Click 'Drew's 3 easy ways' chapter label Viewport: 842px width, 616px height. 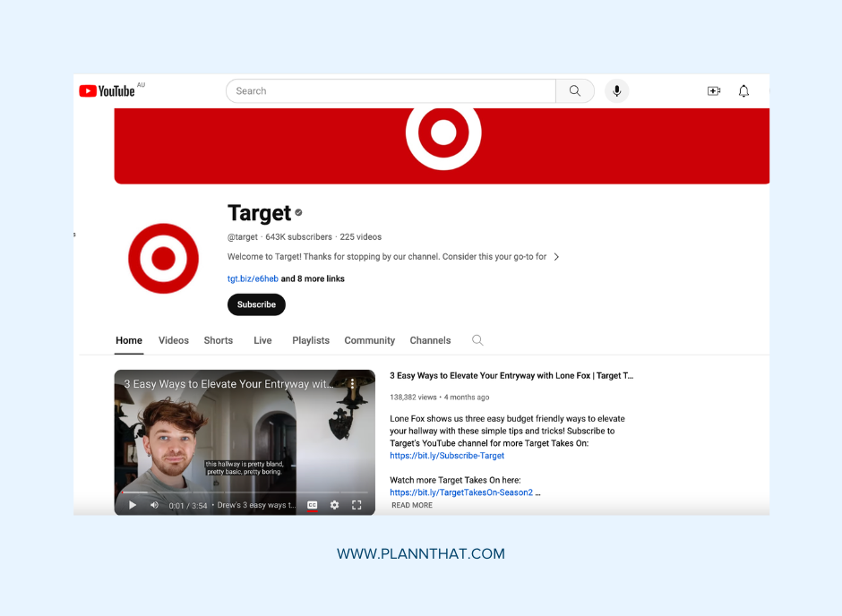(256, 505)
